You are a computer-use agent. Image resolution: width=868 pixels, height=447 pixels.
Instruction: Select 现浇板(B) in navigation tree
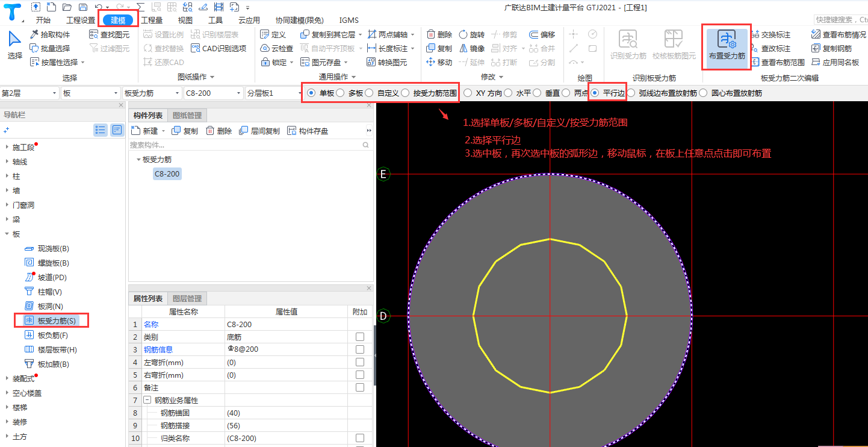47,248
